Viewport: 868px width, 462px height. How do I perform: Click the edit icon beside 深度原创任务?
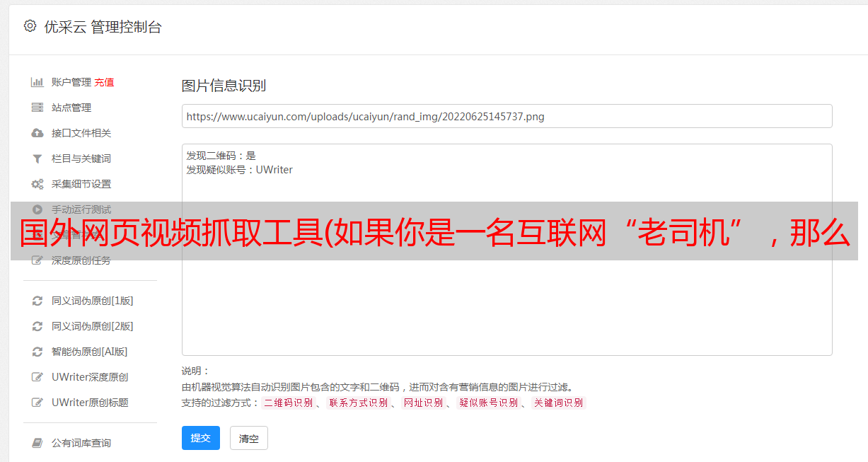(x=37, y=260)
